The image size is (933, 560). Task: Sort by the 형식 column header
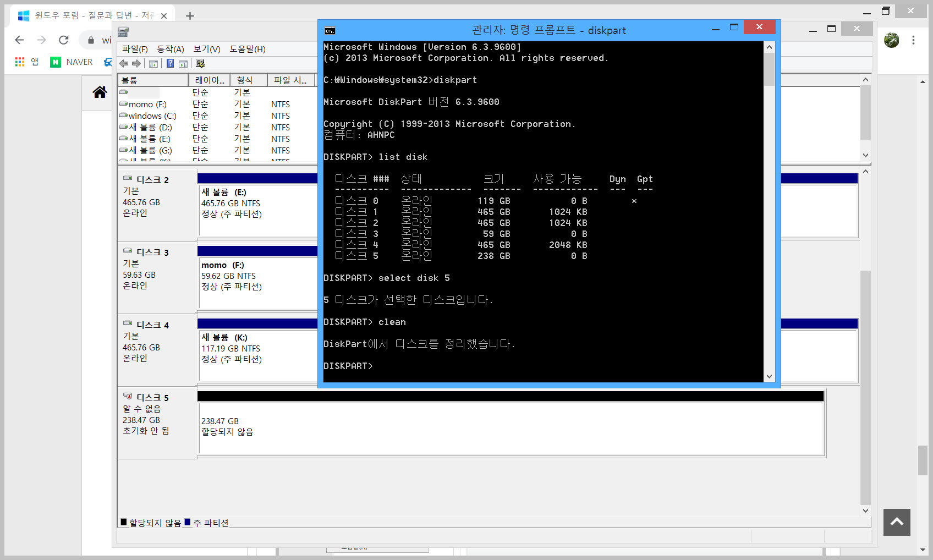point(249,80)
